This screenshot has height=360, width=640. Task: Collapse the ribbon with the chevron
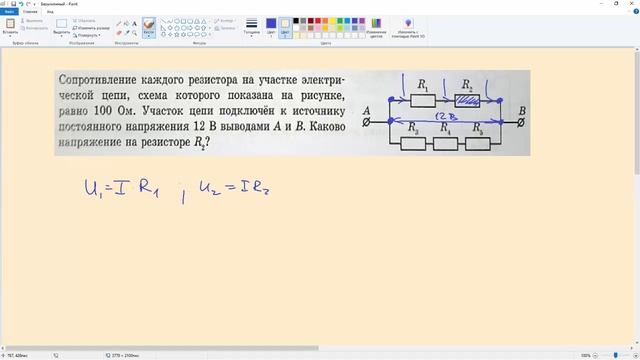[x=630, y=12]
